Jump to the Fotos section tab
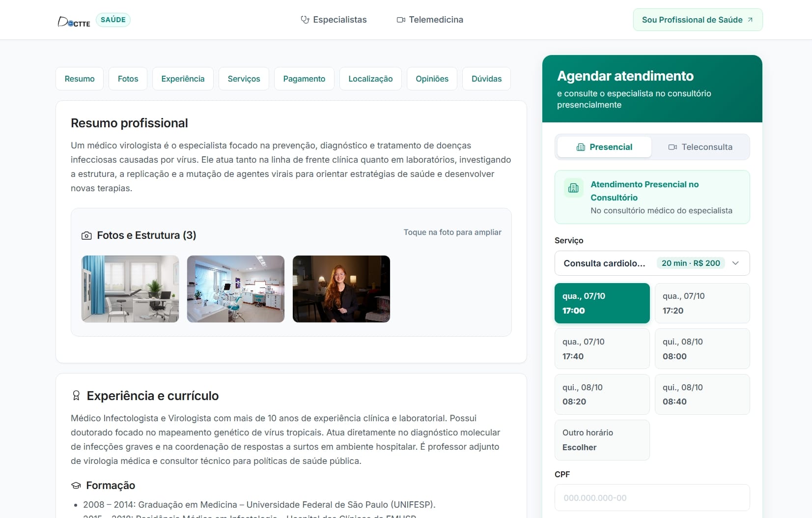This screenshot has height=518, width=812. coord(128,79)
